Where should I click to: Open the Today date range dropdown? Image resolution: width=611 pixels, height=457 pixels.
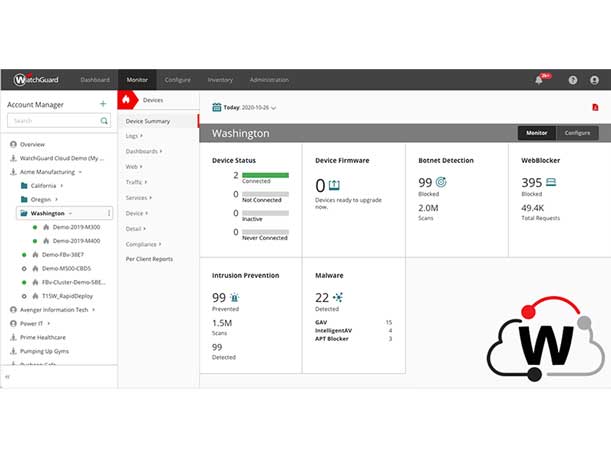coord(245,107)
